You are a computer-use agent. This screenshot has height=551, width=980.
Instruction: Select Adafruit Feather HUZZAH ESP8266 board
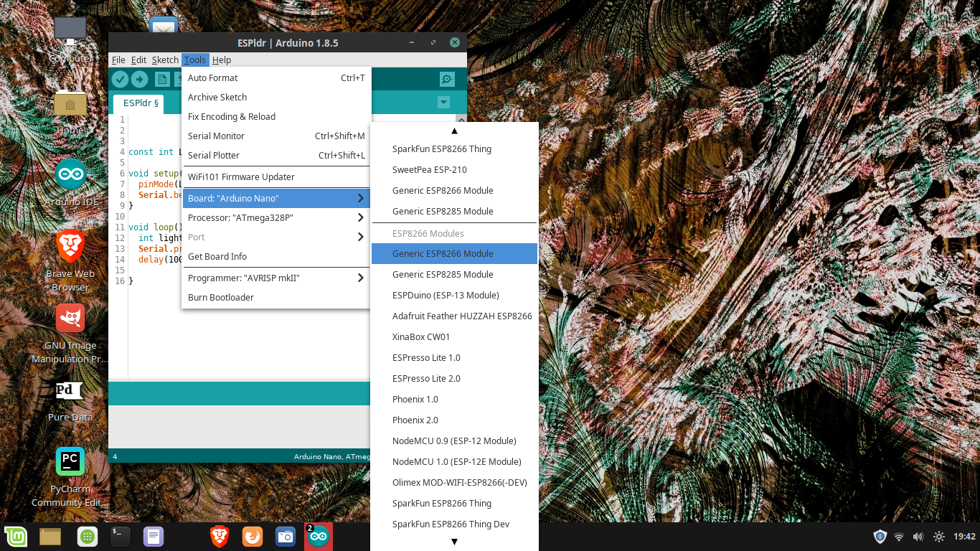pyautogui.click(x=454, y=316)
